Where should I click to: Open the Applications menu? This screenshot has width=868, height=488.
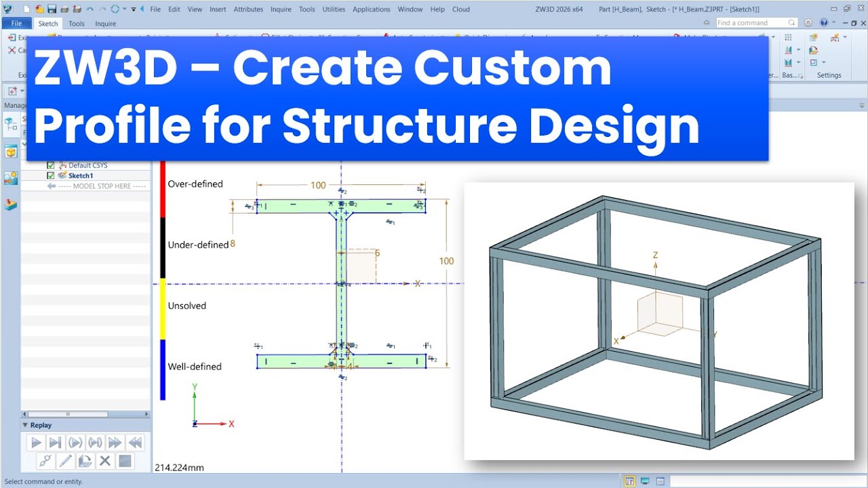click(371, 9)
